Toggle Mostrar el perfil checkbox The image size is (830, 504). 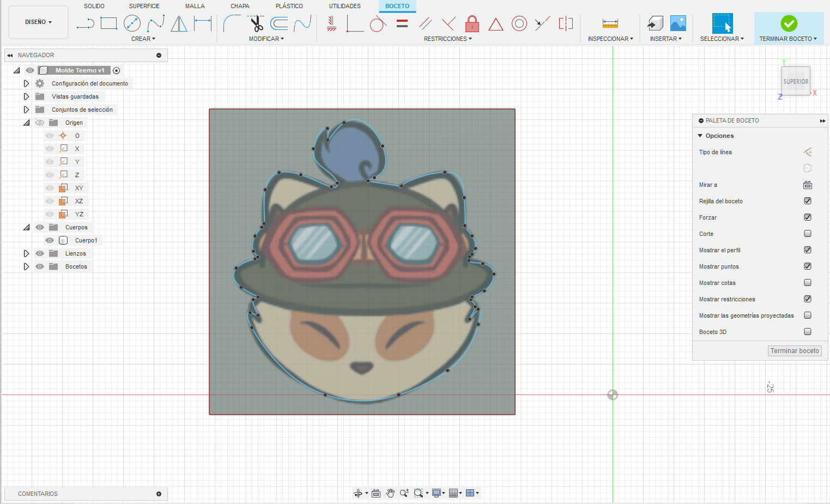(808, 250)
